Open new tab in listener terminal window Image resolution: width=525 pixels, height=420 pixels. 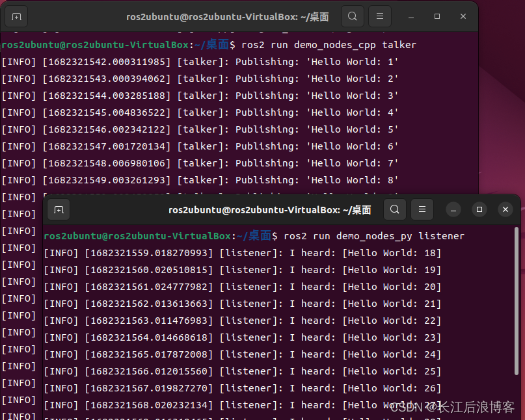[59, 210]
